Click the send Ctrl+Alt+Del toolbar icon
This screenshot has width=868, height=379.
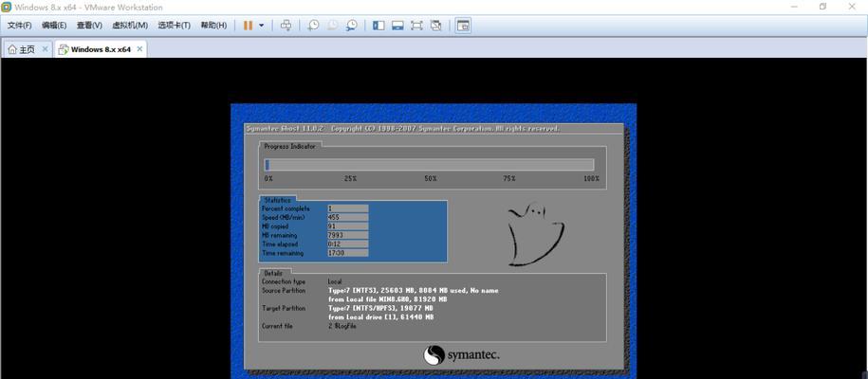[286, 26]
